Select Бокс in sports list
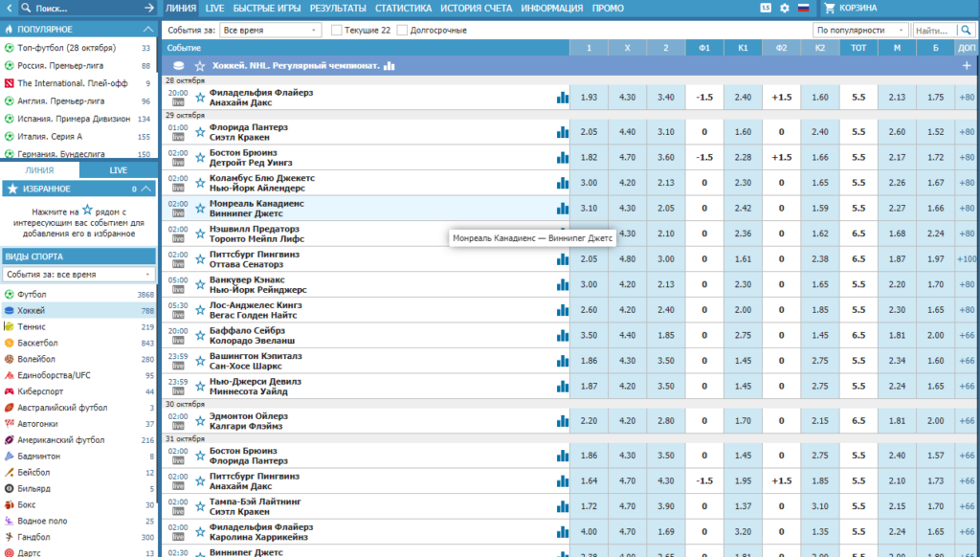Screen dimensions: 980x557 coord(78,504)
